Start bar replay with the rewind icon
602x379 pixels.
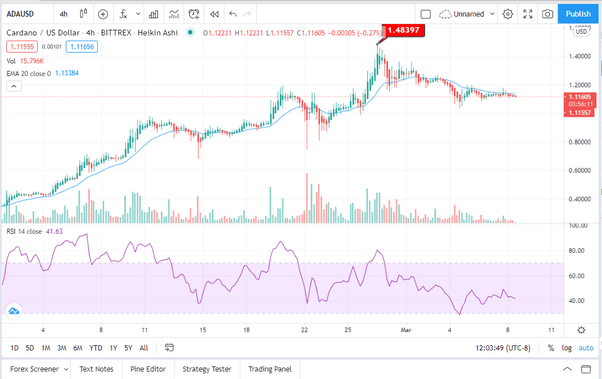pos(214,14)
